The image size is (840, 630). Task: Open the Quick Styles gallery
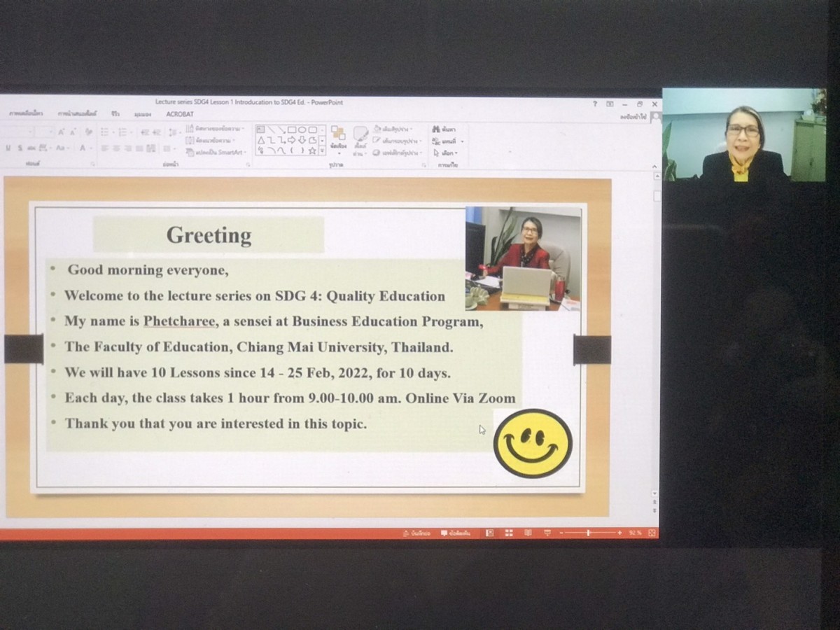pos(360,140)
